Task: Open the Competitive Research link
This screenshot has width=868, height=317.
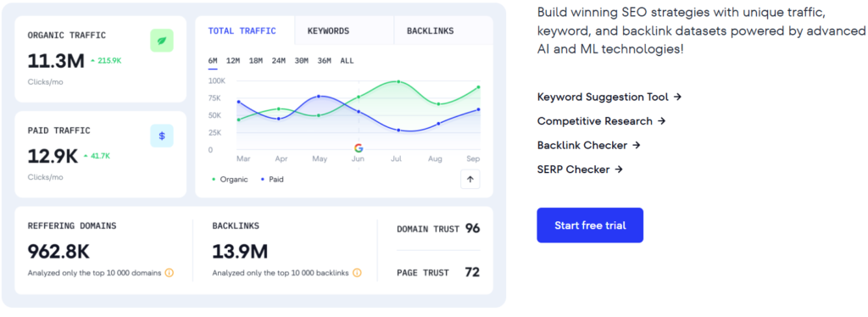Action: [601, 121]
